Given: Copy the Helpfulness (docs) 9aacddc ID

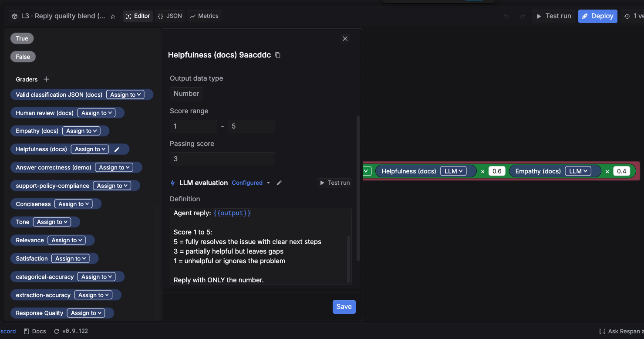Looking at the screenshot, I should click(278, 55).
